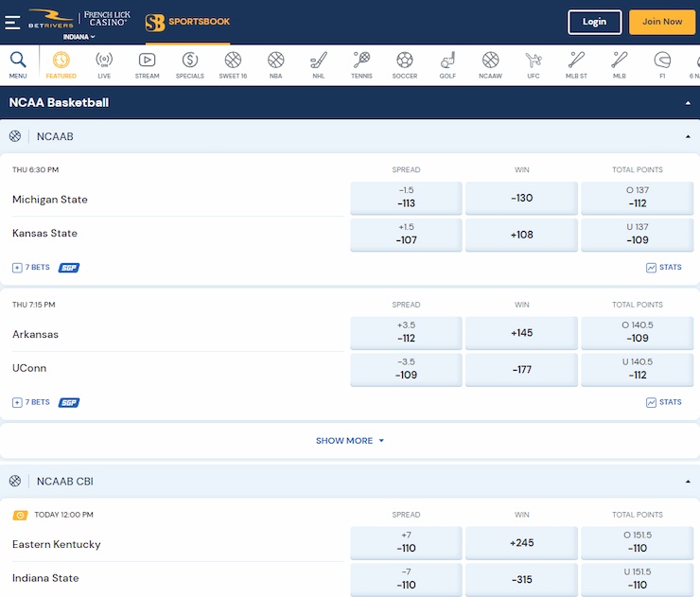700x597 pixels.
Task: Pick Arkansas moneyline +145
Action: click(x=521, y=333)
